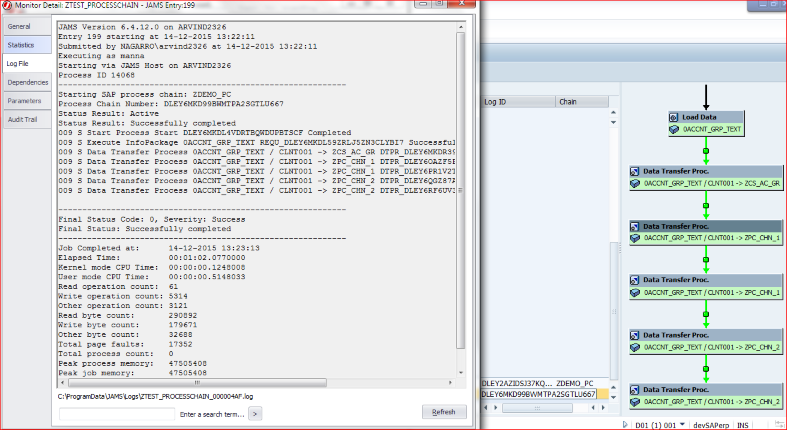Image resolution: width=787 pixels, height=430 pixels.
Task: Click the log horizontal scroll-right arrow
Action: pyautogui.click(x=450, y=383)
